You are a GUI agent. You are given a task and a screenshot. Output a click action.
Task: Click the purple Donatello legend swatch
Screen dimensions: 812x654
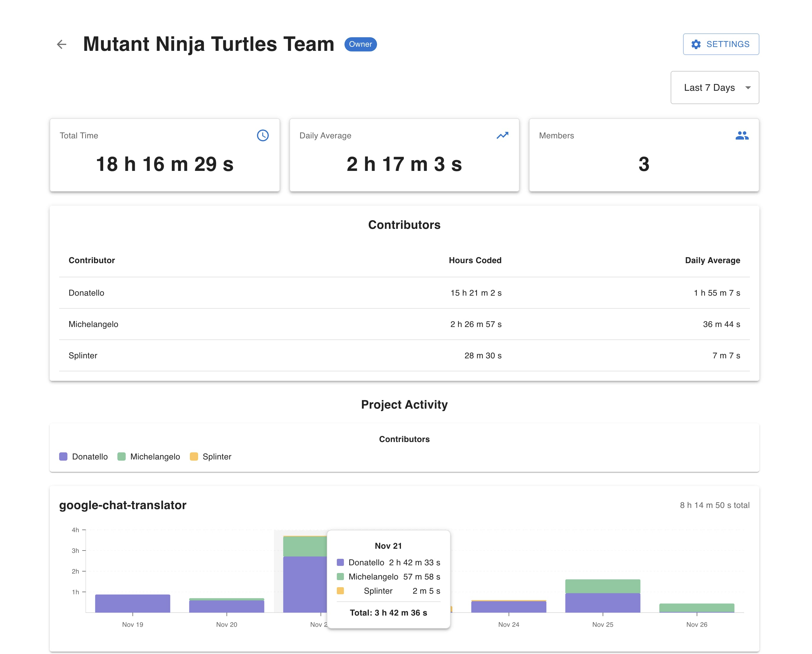click(x=63, y=456)
